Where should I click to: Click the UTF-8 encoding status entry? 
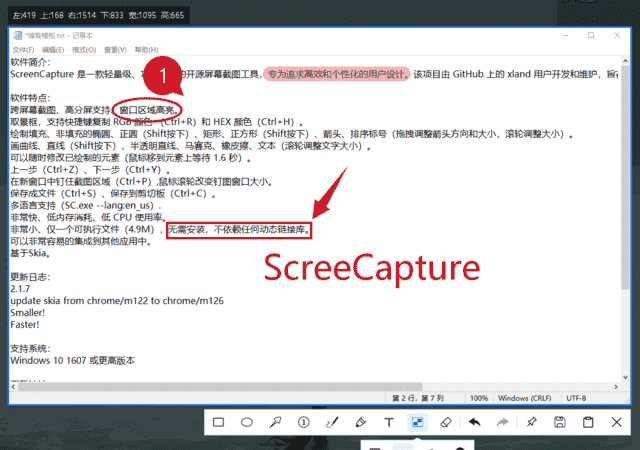(x=576, y=398)
